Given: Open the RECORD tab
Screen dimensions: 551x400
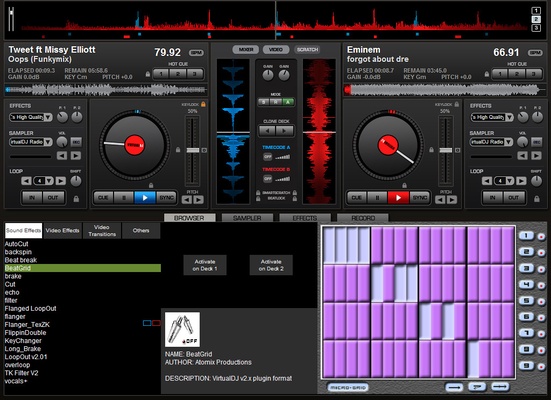Looking at the screenshot, I should click(x=363, y=218).
